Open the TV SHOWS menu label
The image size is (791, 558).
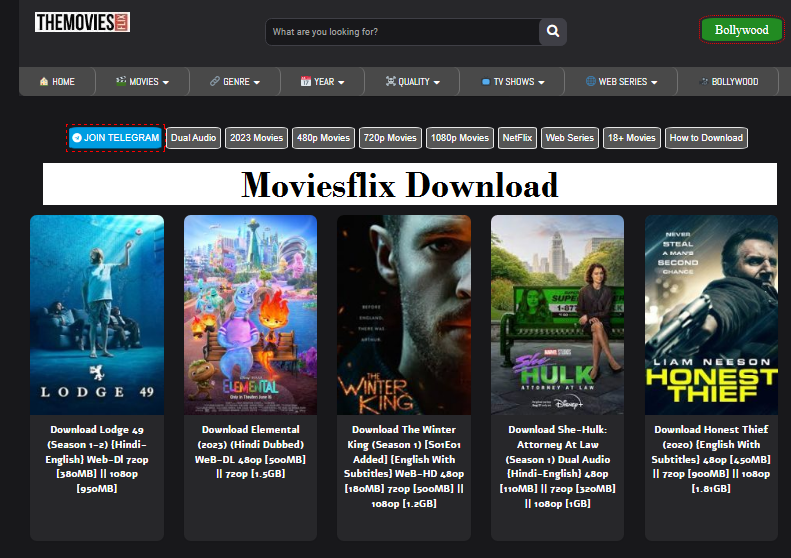click(x=514, y=82)
